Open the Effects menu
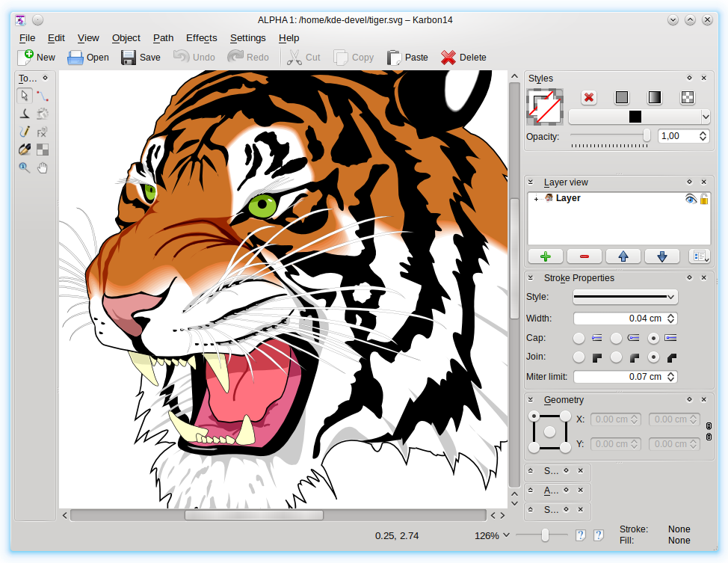Viewport: 728px width, 563px height. (202, 38)
